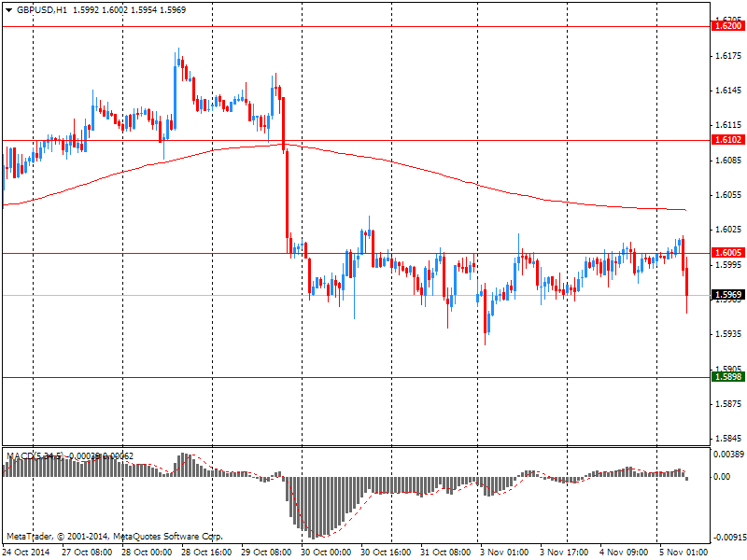Select the high price value 1.6002
Viewport: 747px width, 560px height.
pyautogui.click(x=115, y=10)
